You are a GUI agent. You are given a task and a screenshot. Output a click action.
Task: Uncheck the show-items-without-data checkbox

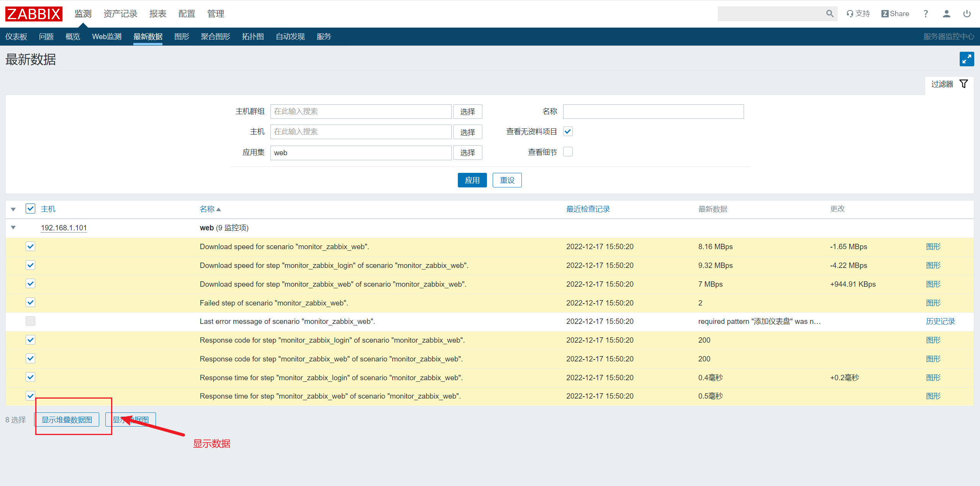[568, 131]
